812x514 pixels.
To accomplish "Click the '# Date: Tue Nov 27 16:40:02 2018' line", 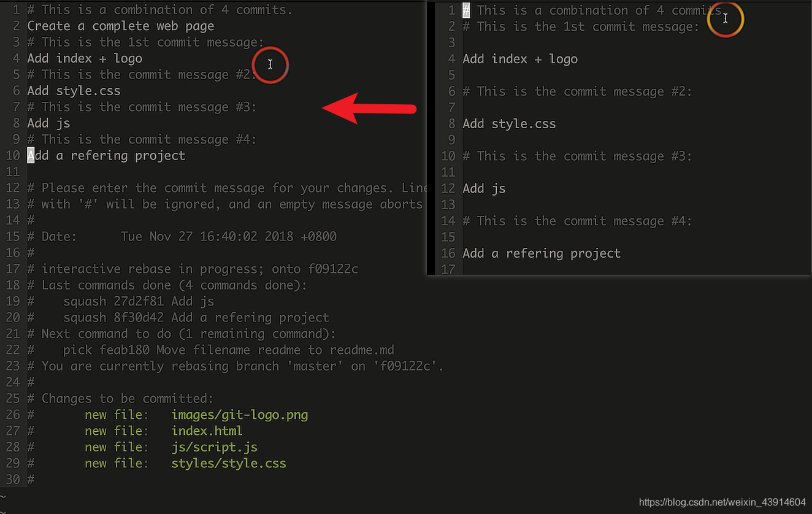I will click(182, 237).
